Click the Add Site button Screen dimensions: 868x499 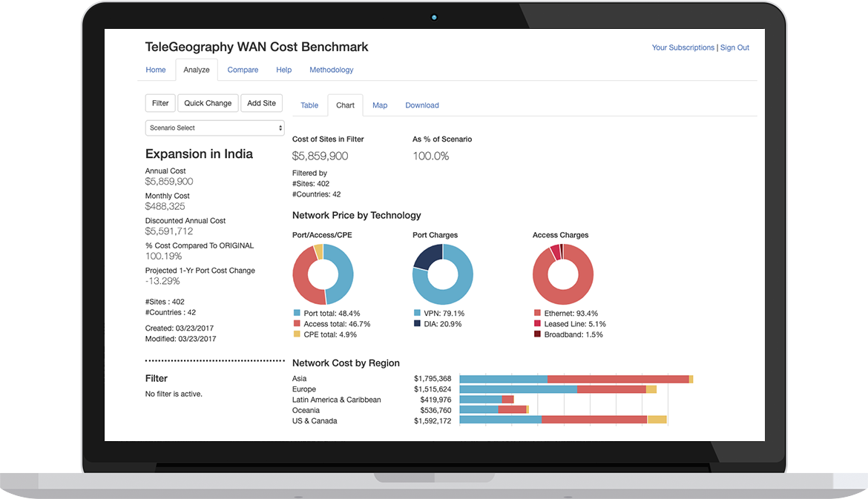pyautogui.click(x=261, y=102)
